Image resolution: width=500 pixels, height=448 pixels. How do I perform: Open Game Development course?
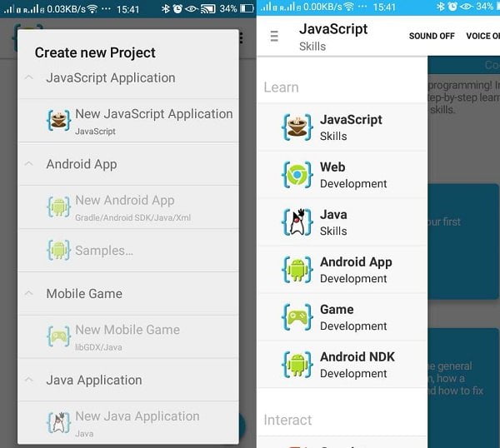[342, 317]
